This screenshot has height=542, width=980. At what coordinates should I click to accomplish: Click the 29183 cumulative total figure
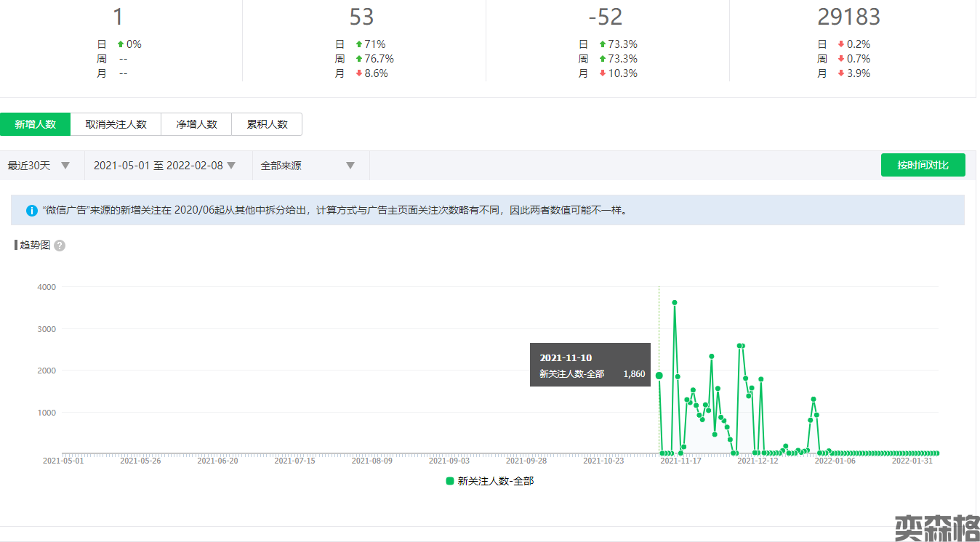848,17
